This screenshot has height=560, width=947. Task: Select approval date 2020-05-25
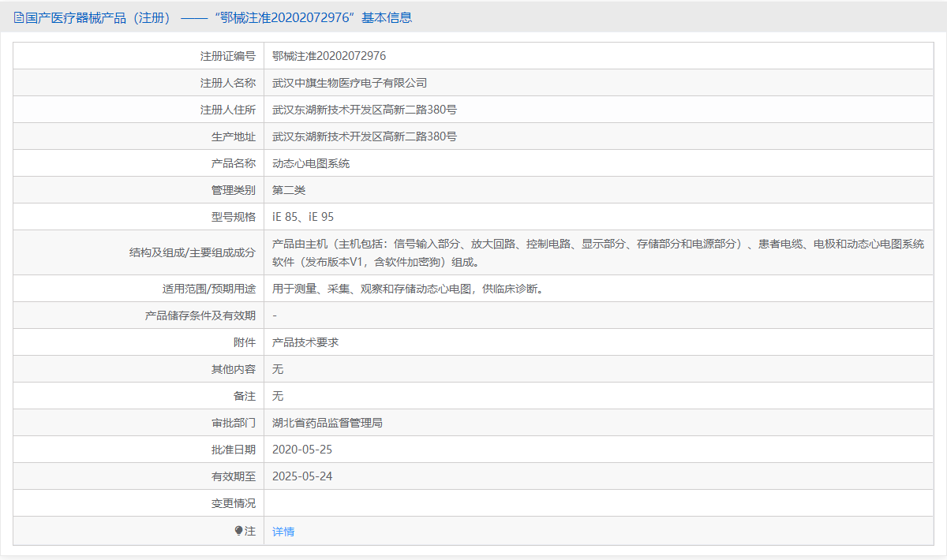click(302, 450)
